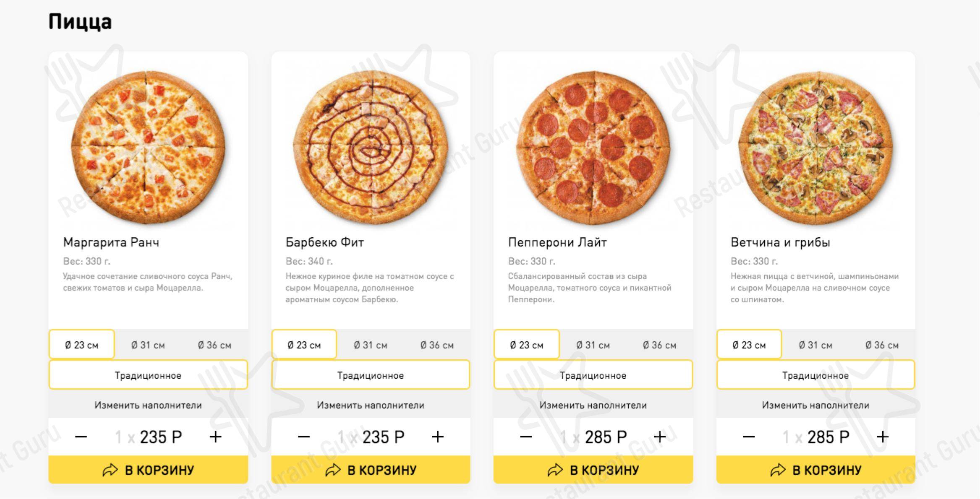
Task: Open Изменить наполнители for Маргарита Ранч
Action: click(148, 405)
